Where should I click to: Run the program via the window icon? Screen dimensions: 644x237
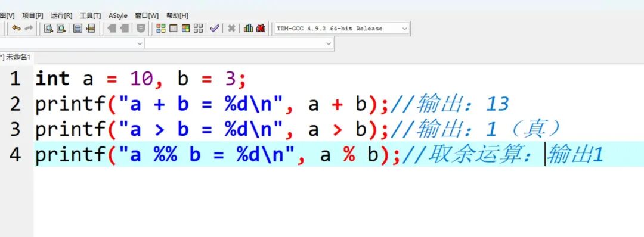[174, 29]
